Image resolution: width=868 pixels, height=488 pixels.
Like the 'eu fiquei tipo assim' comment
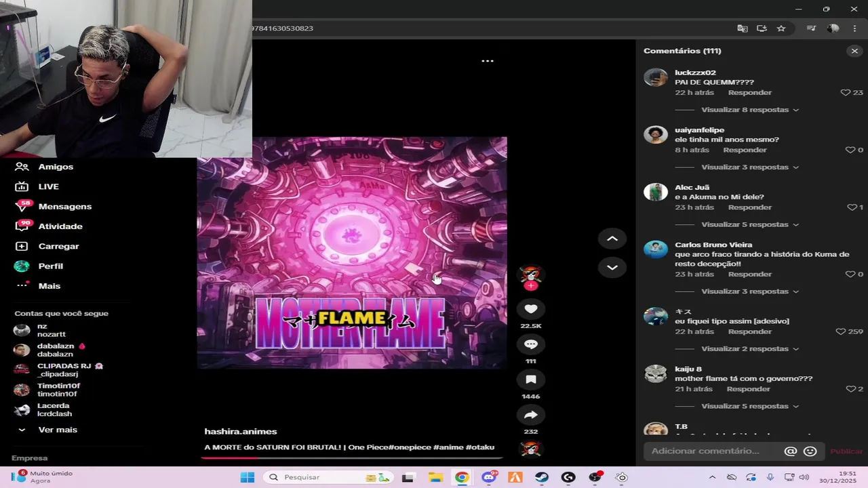(842, 331)
